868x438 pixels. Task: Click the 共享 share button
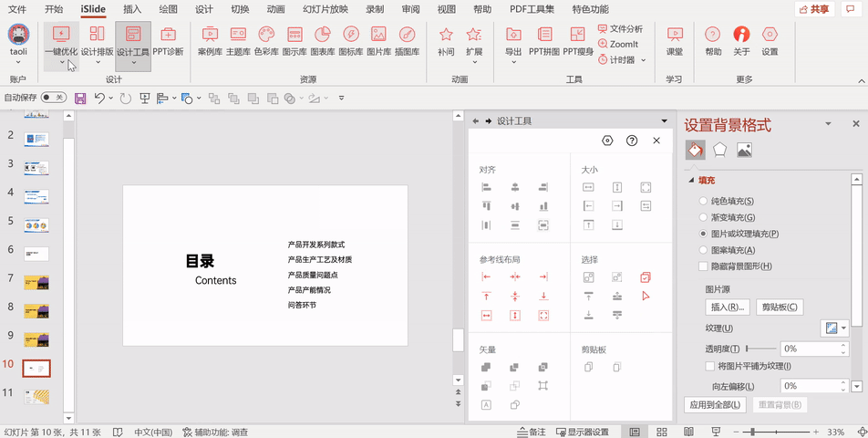[815, 9]
